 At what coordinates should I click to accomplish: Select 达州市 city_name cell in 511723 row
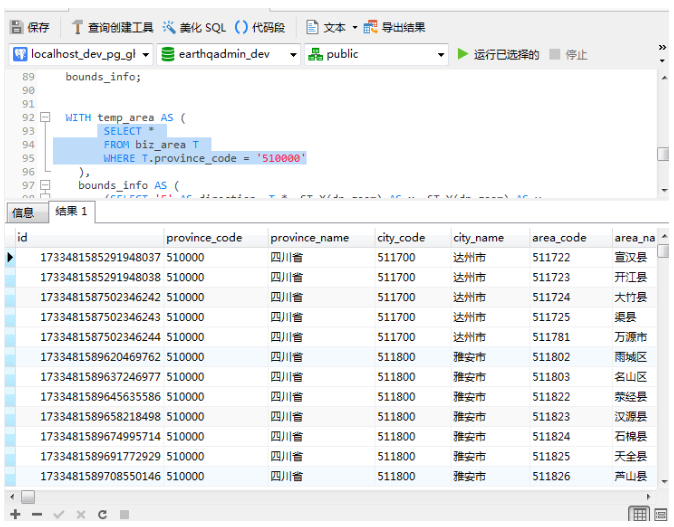click(x=490, y=277)
